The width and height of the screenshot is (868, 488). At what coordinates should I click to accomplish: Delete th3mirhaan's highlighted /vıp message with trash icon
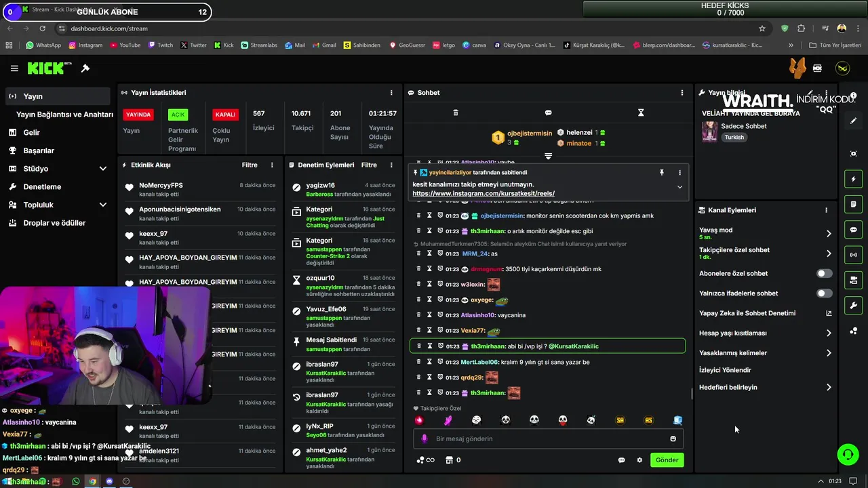[x=418, y=346]
